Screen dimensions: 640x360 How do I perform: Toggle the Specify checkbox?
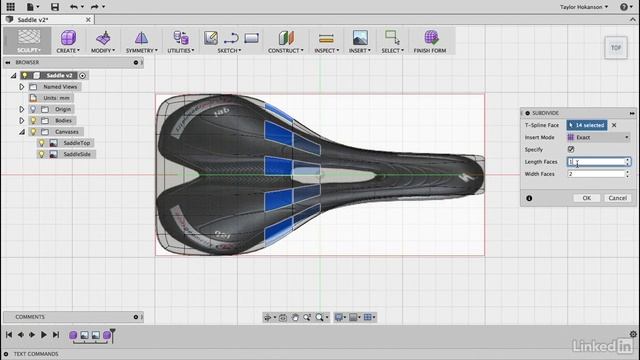(x=571, y=149)
